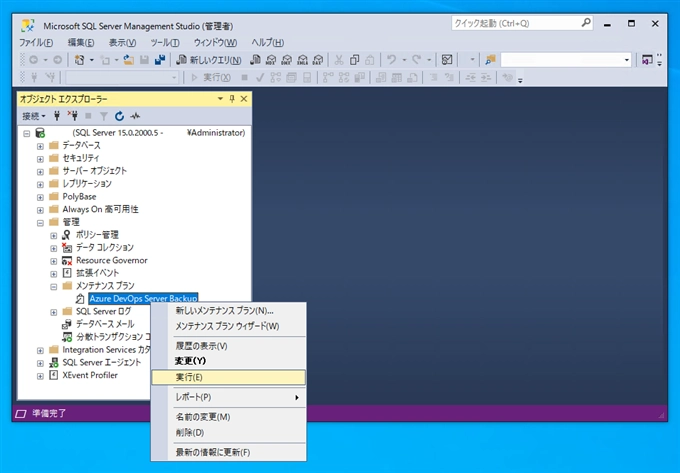The height and width of the screenshot is (473, 680).
Task: Select the データ コレクション tree item
Action: coord(105,247)
